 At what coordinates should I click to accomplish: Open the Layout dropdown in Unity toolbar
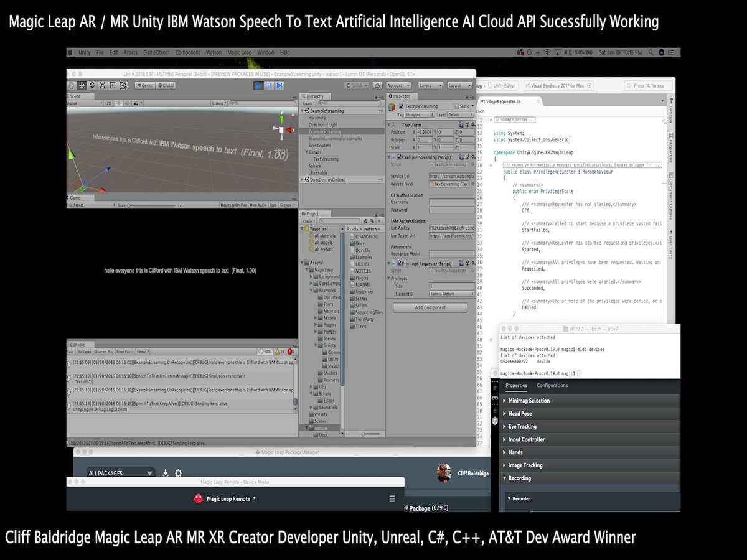[459, 85]
